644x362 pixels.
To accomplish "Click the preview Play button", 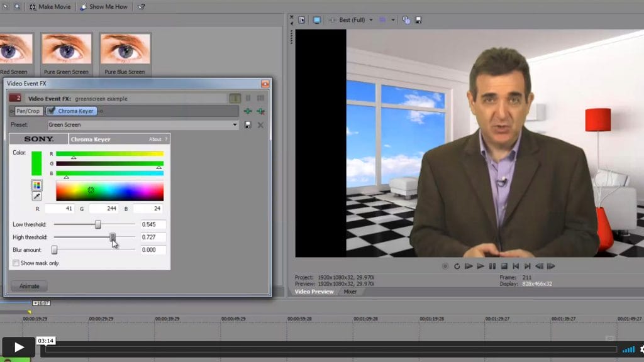I will [x=480, y=266].
